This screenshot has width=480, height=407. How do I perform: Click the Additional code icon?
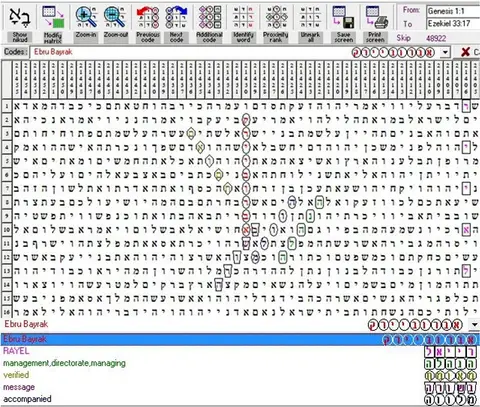pyautogui.click(x=209, y=17)
